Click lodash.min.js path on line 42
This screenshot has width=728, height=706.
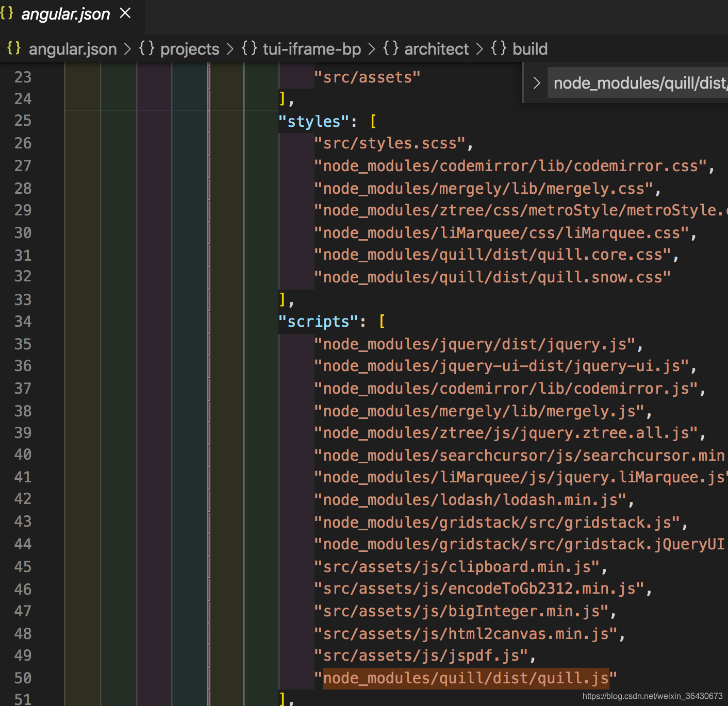470,500
